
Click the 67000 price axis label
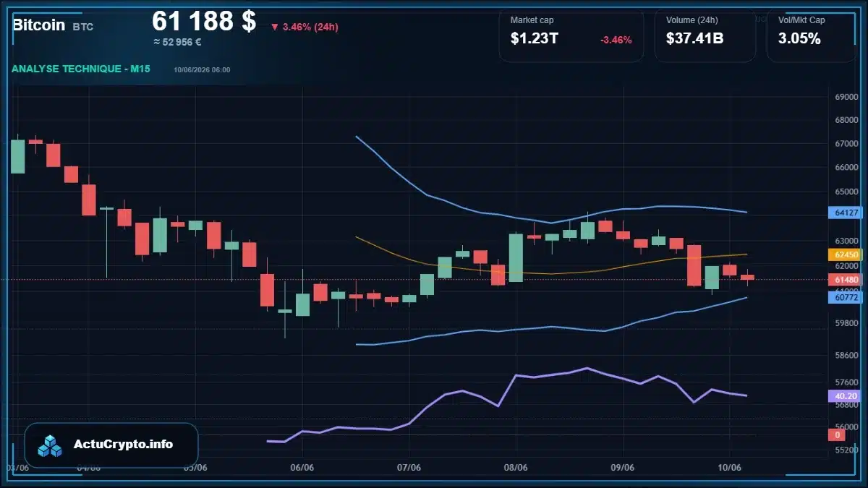846,144
